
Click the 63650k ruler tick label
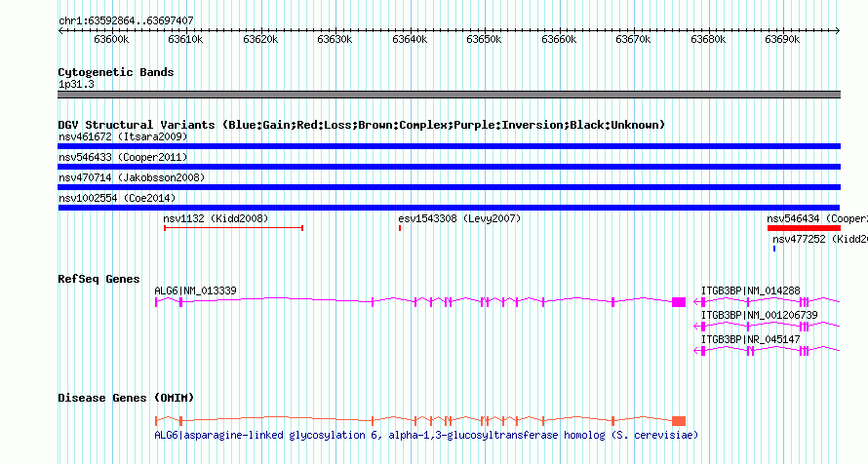[484, 39]
